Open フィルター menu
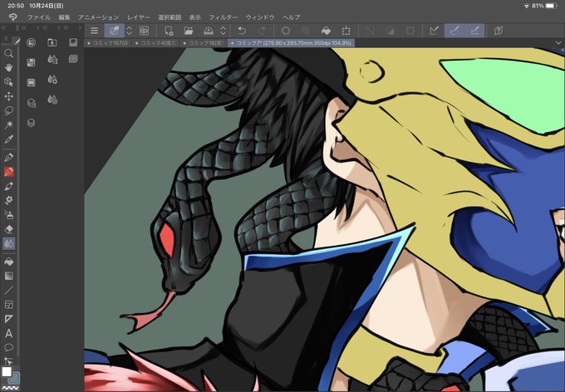 coord(224,17)
